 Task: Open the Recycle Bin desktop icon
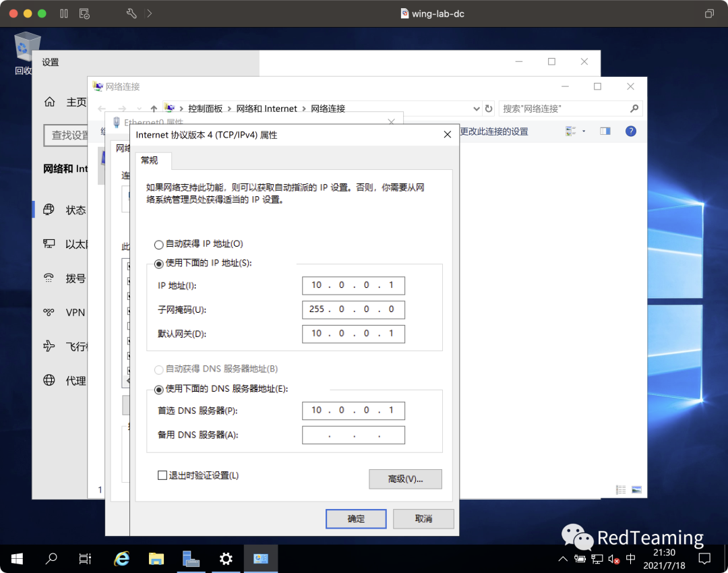26,53
